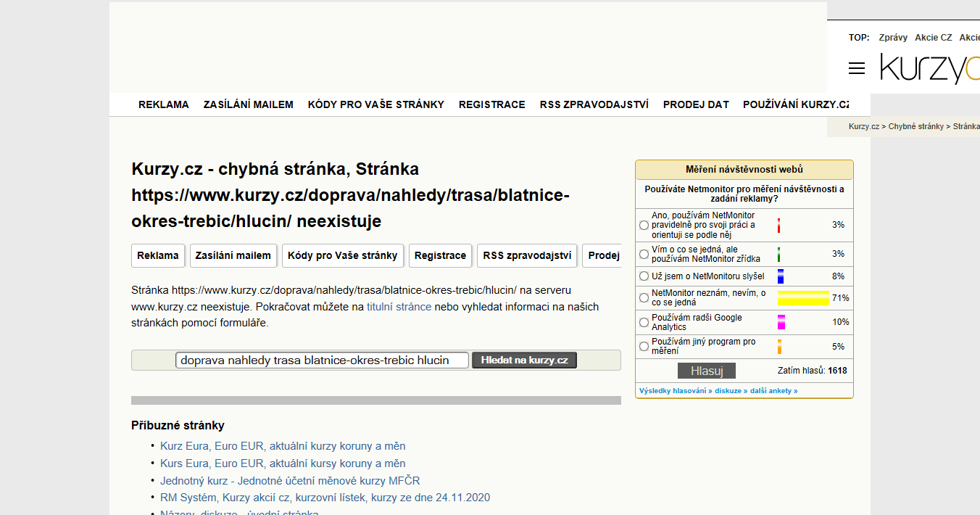Click 'Měření návštěvnosti webů' poll header
The height and width of the screenshot is (515, 980).
[x=744, y=170]
